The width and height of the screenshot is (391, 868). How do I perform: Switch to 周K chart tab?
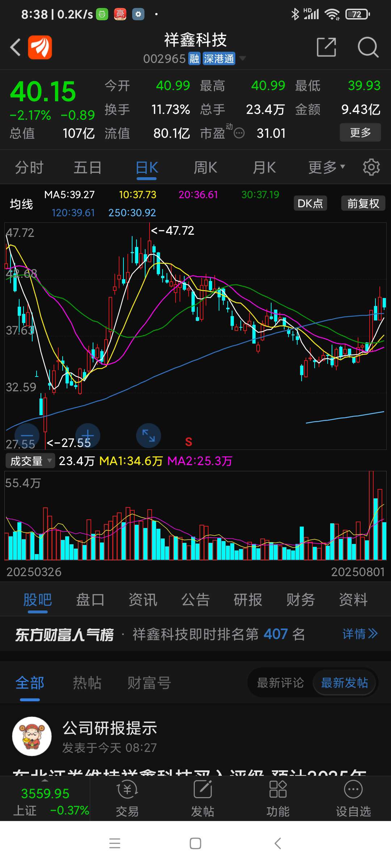pyautogui.click(x=205, y=168)
